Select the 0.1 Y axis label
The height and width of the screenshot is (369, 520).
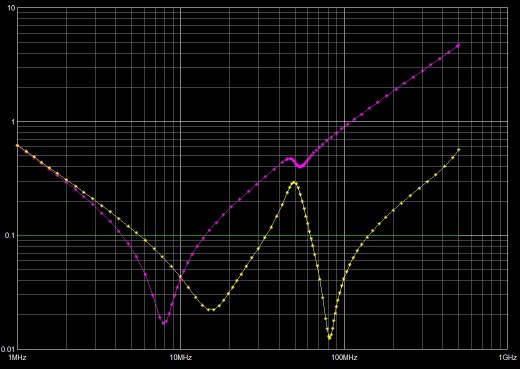(10, 236)
